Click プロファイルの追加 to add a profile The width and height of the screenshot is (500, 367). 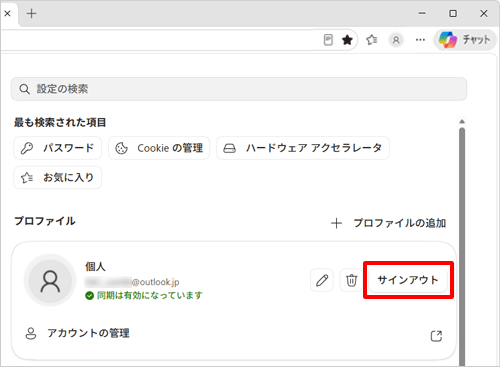[388, 223]
